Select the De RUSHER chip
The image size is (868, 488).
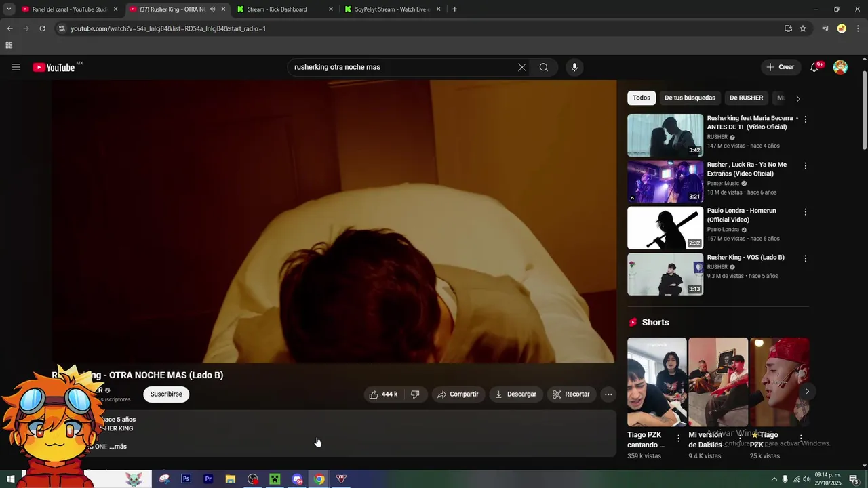[746, 98]
